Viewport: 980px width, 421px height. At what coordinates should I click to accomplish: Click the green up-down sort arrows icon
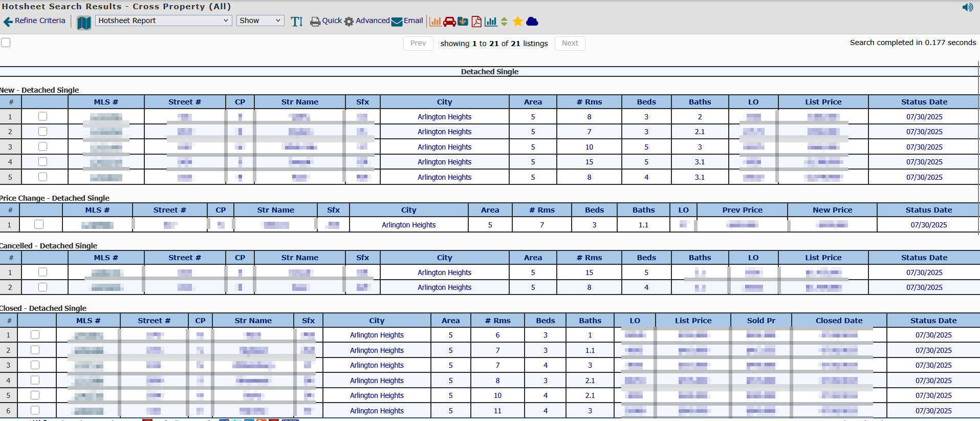pyautogui.click(x=504, y=22)
